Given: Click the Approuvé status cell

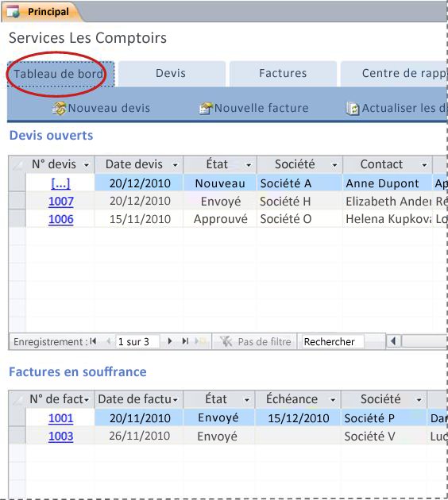Looking at the screenshot, I should (220, 219).
